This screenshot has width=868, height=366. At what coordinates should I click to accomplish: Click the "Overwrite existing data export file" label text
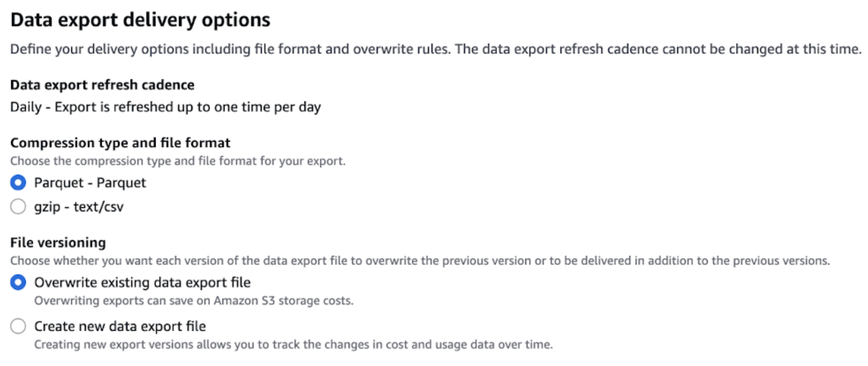[x=142, y=282]
